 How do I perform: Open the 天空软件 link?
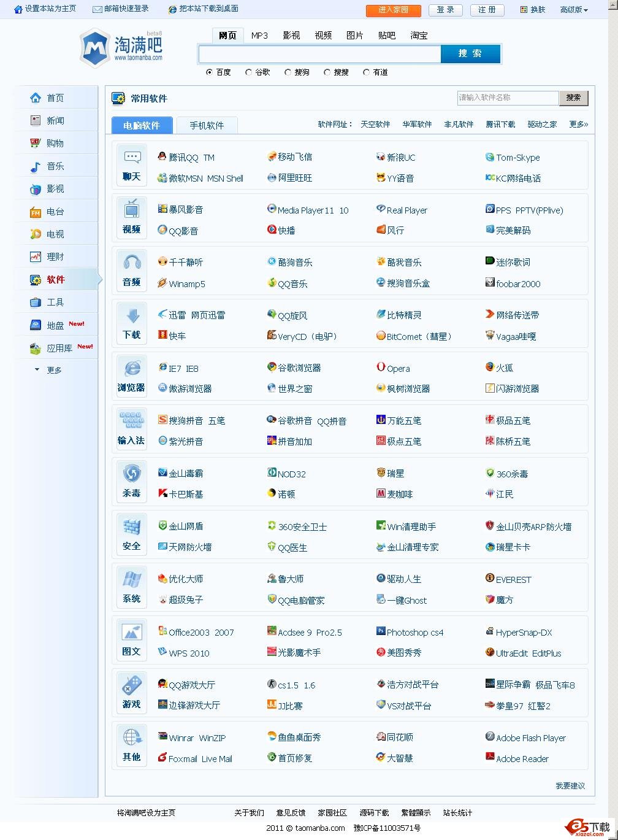coord(375,124)
